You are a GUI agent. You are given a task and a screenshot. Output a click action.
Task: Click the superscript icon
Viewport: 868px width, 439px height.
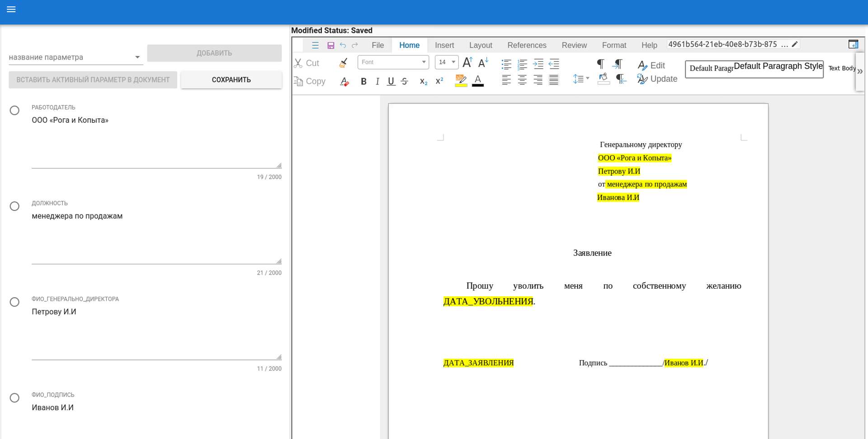pos(439,81)
